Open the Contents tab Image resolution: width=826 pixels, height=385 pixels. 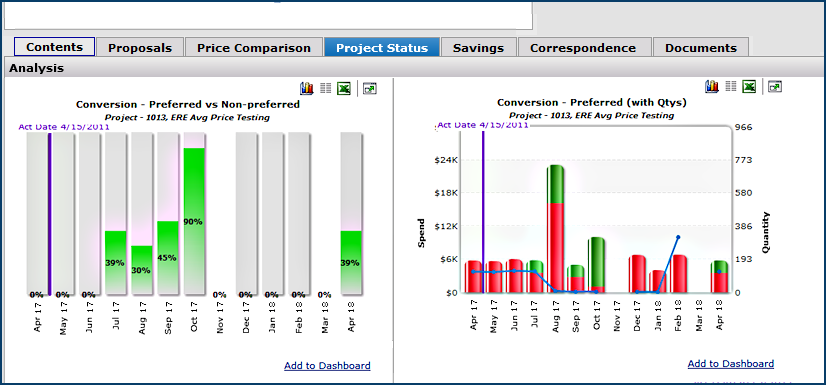54,47
